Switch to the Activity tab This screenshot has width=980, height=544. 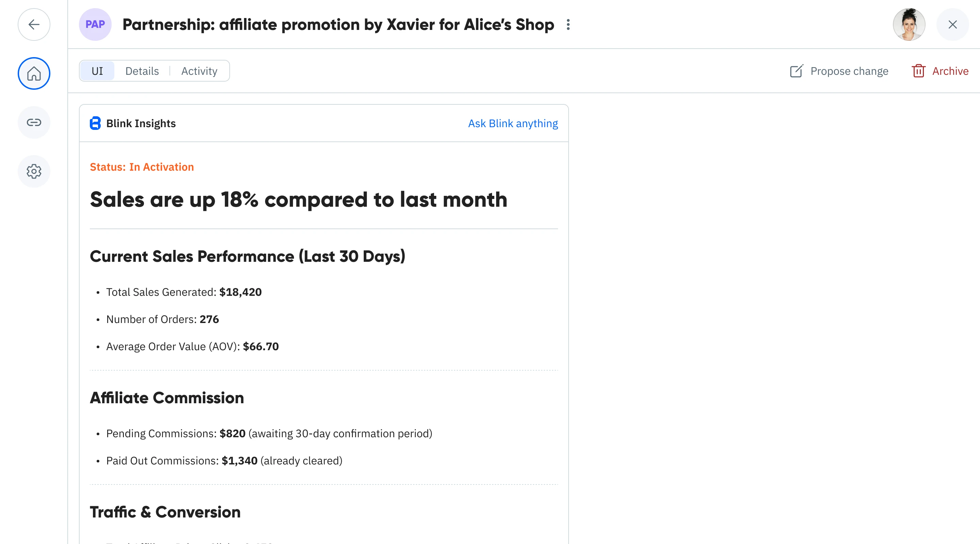point(199,71)
